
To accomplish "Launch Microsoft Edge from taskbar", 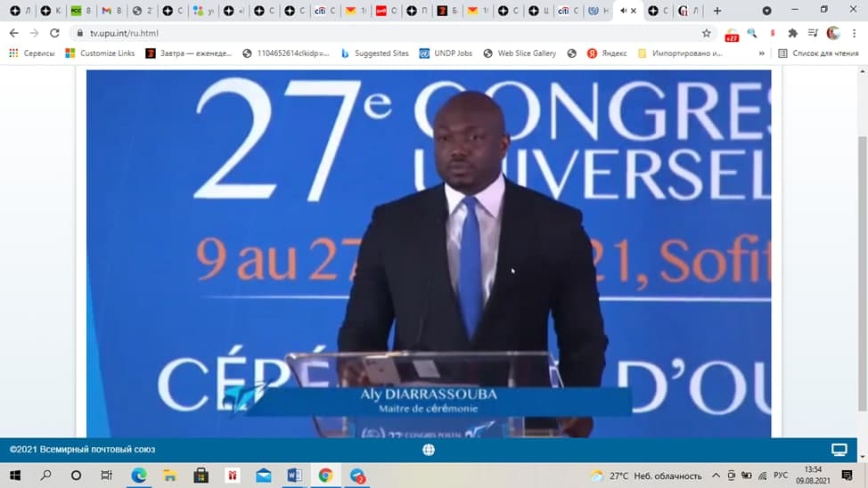I will pos(138,476).
